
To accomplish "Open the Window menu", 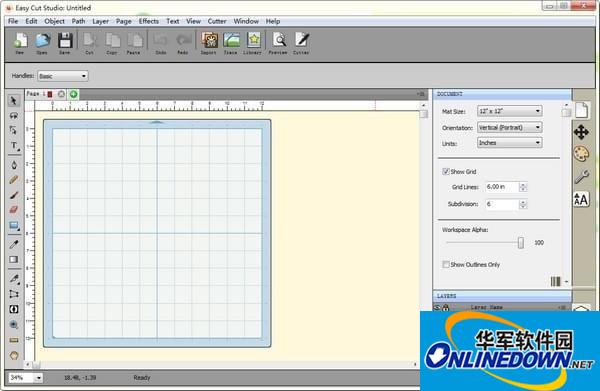I will point(246,21).
